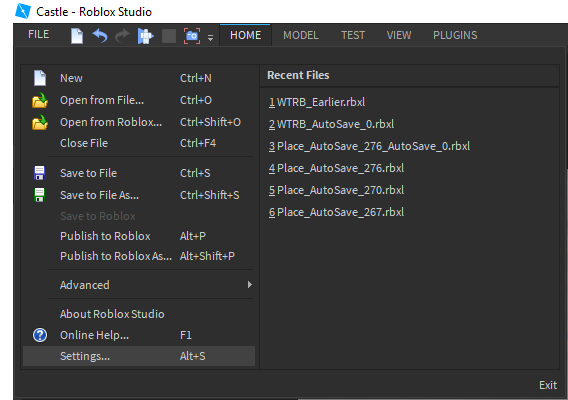This screenshot has width=568, height=400.
Task: Click the Roblox Studio logo in title bar
Action: (22, 11)
